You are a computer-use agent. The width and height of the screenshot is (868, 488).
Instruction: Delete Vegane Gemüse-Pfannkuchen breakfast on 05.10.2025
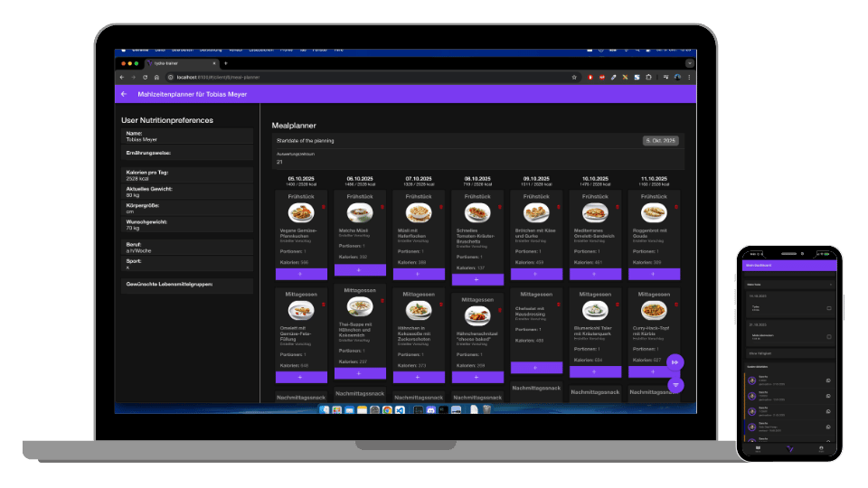[324, 208]
